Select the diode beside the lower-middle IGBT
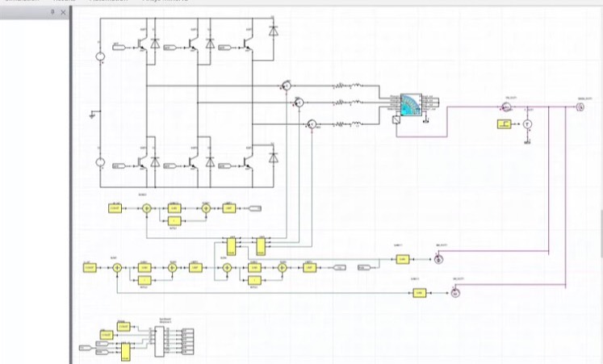Viewport: 603px width, 364px height. tap(210, 161)
